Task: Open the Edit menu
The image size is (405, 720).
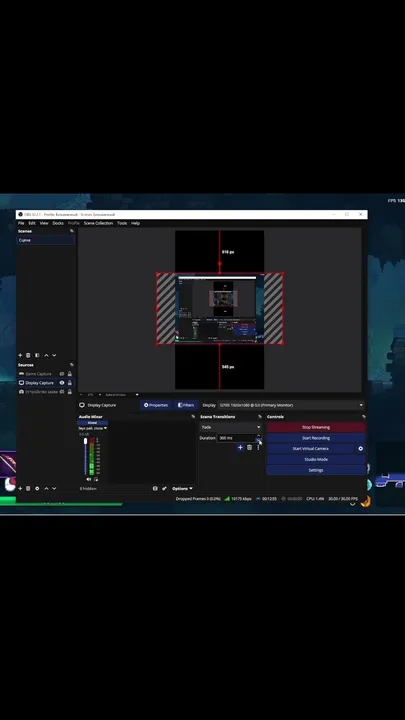Action: [x=32, y=223]
